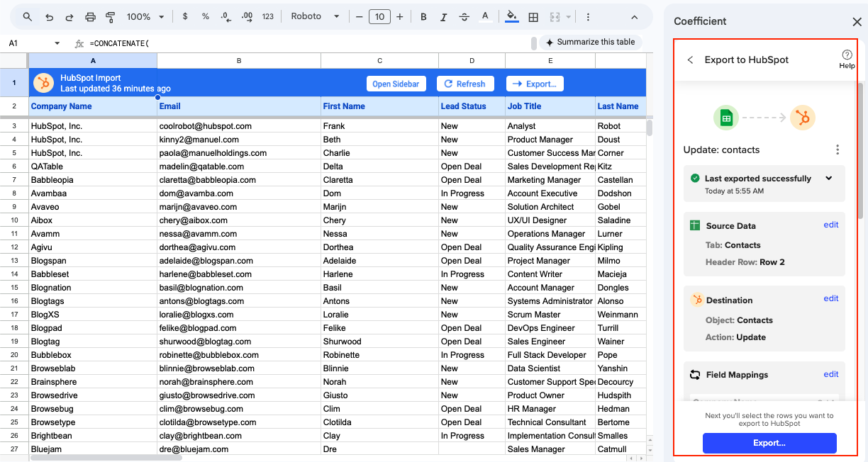Toggle bold formatting
The height and width of the screenshot is (462, 868).
tap(423, 17)
